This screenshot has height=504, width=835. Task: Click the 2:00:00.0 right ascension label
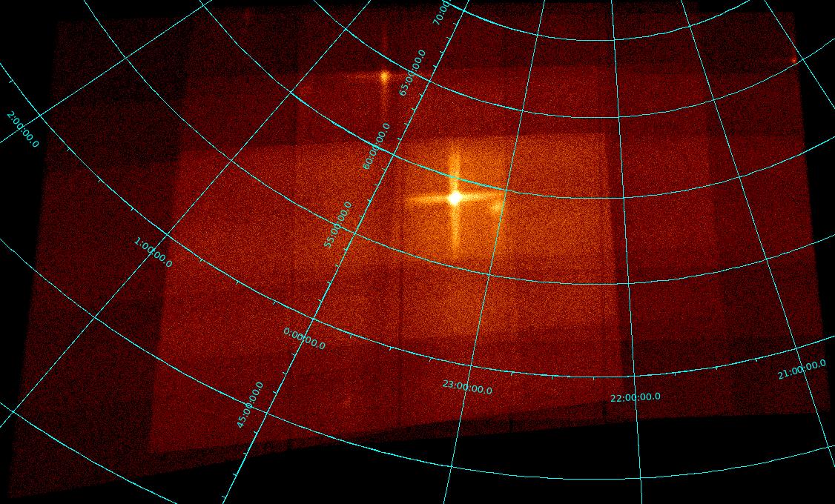[24, 129]
